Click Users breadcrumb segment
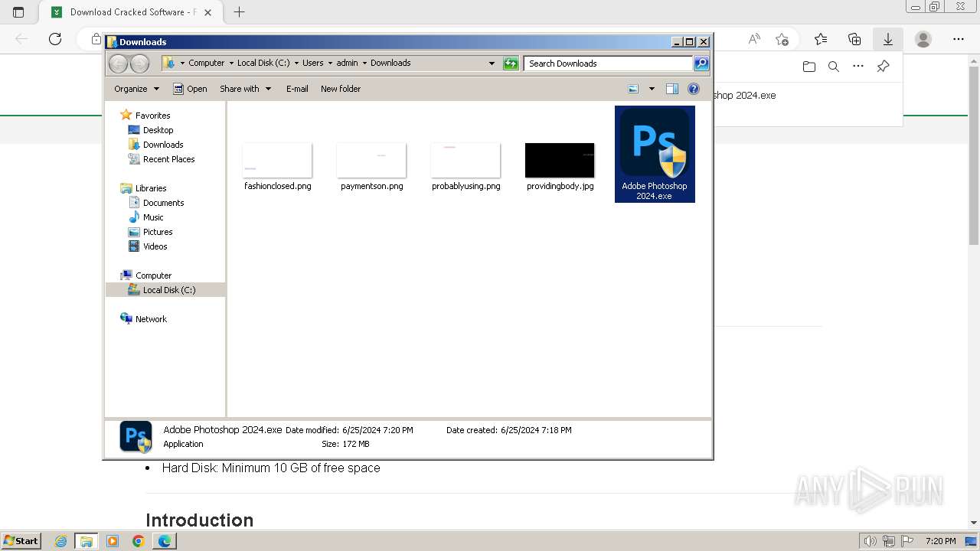Screen dimensions: 980x551 pos(312,63)
